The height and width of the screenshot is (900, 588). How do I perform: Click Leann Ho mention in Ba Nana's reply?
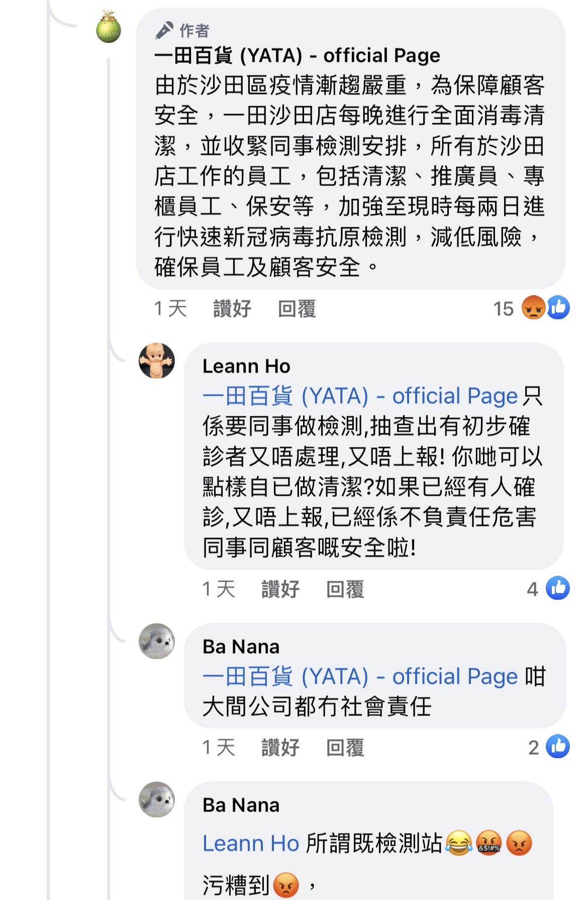click(x=251, y=843)
